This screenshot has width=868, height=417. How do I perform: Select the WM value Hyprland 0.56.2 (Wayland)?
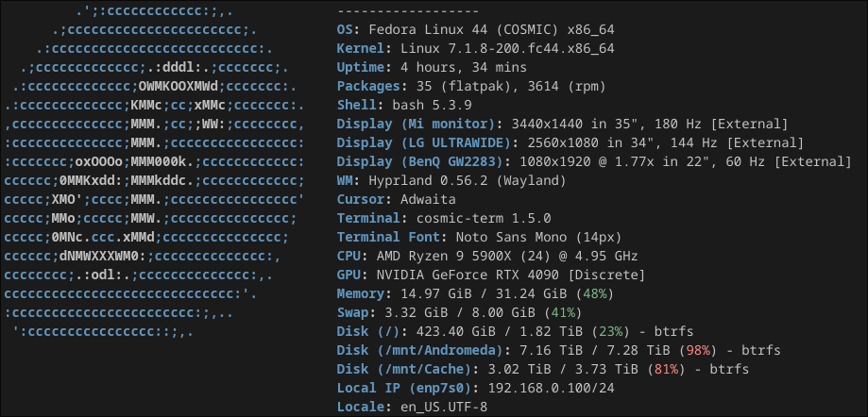(x=468, y=180)
